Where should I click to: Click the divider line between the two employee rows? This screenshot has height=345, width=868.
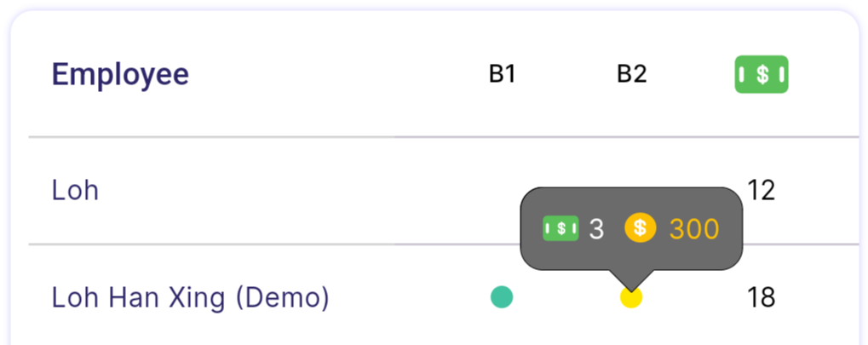pos(256,244)
